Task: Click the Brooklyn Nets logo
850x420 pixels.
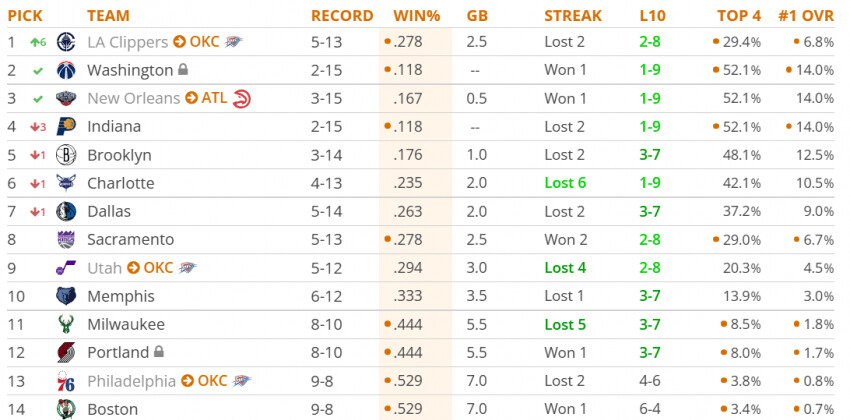Action: coord(66,155)
